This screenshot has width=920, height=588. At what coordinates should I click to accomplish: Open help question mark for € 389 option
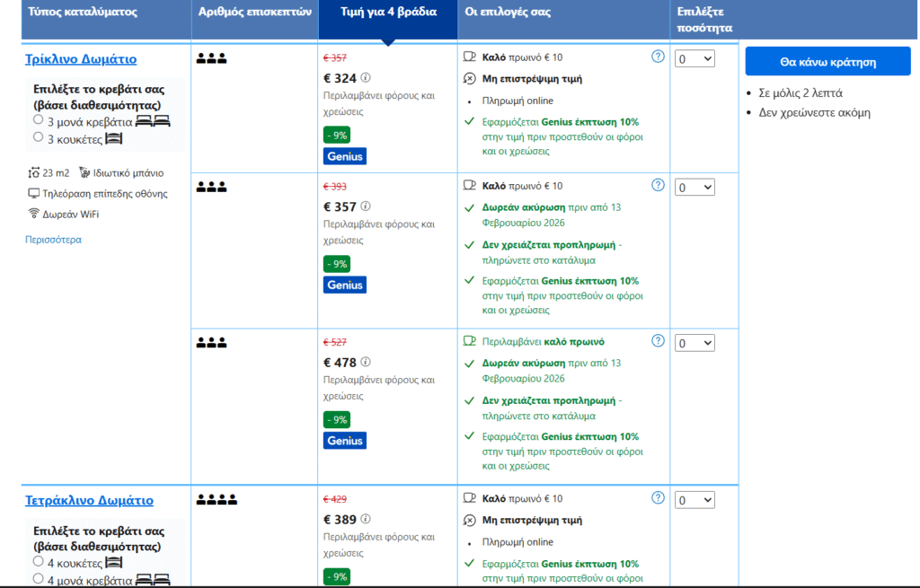coord(658,497)
